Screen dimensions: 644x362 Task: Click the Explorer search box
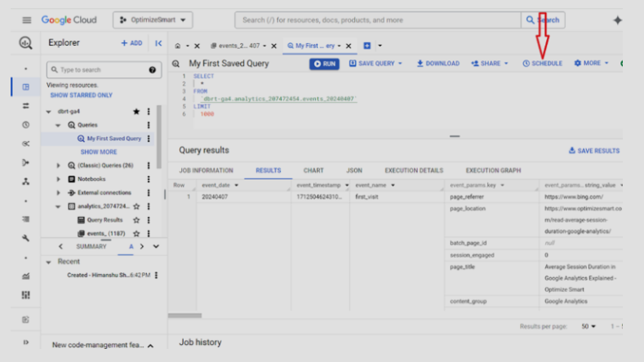(104, 70)
